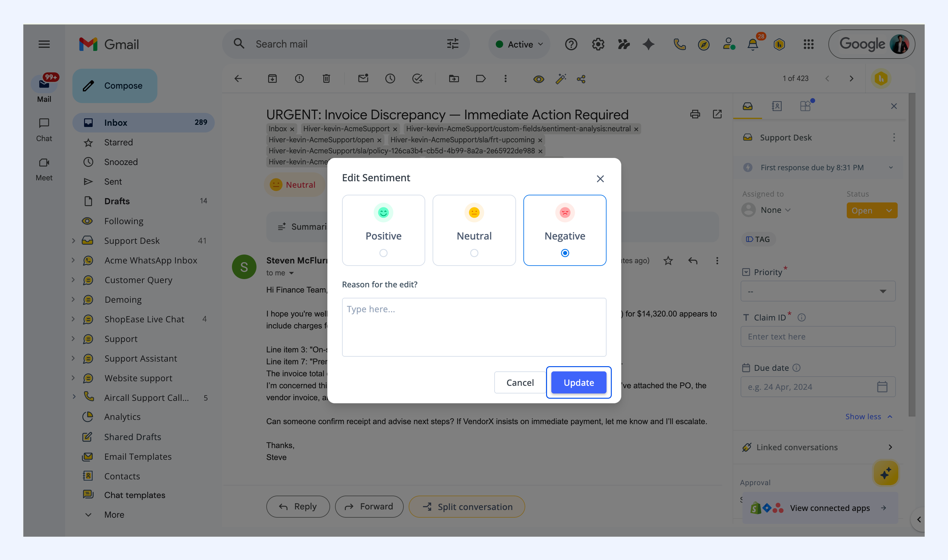
Task: Switch to the Chat section
Action: (44, 130)
